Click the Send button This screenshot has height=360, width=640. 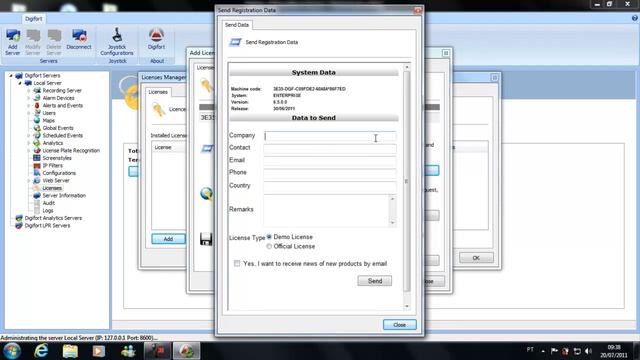[375, 281]
